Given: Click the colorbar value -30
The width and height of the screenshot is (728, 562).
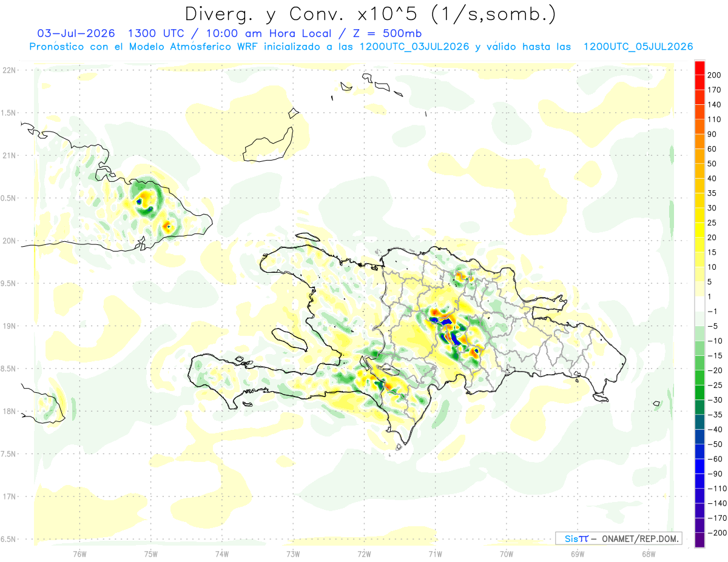Looking at the screenshot, I should pyautogui.click(x=714, y=400).
